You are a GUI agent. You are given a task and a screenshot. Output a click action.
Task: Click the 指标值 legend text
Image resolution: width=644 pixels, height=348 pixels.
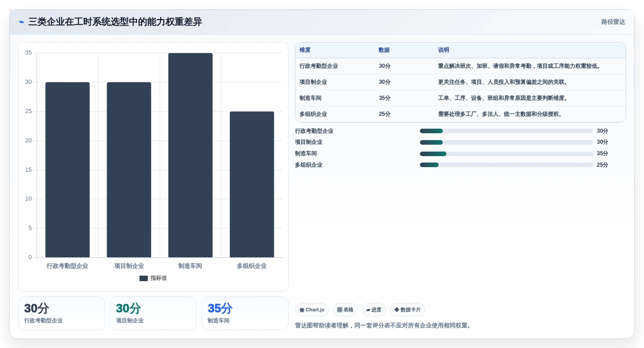pyautogui.click(x=159, y=278)
